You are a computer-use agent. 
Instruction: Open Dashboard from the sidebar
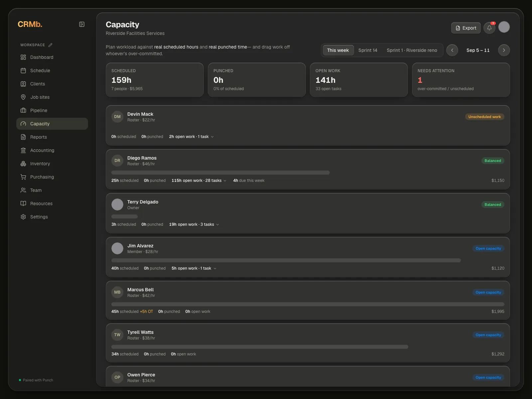click(52, 57)
